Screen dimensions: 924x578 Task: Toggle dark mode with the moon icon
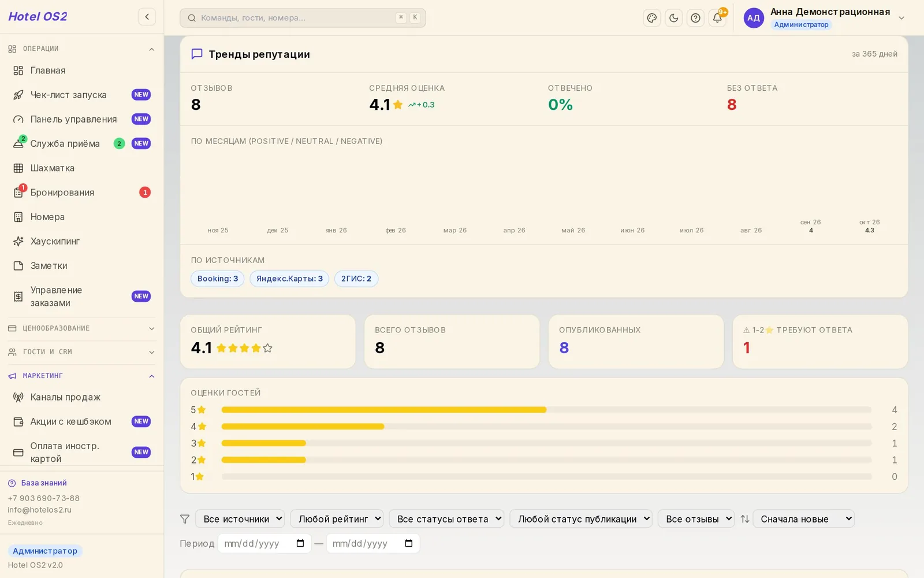point(674,18)
